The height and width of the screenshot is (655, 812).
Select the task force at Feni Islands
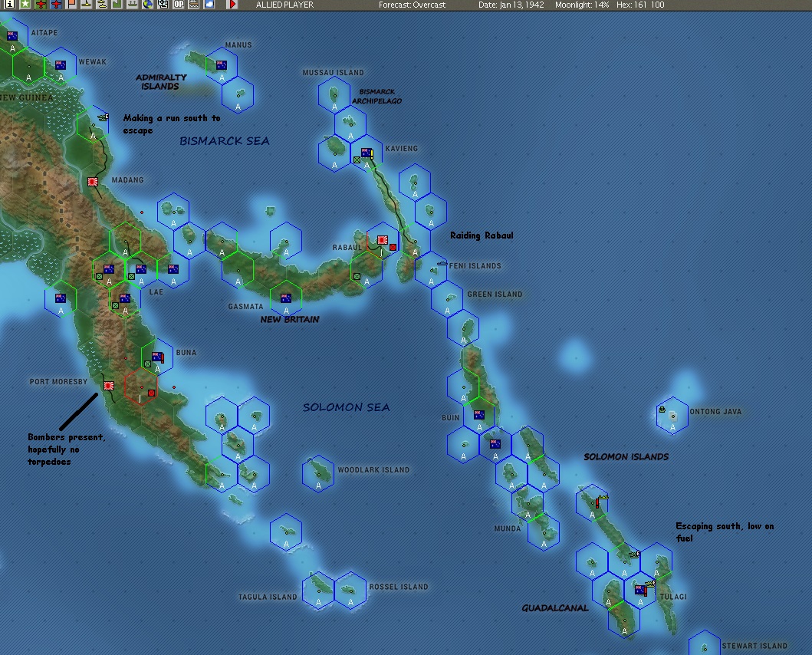click(x=442, y=265)
